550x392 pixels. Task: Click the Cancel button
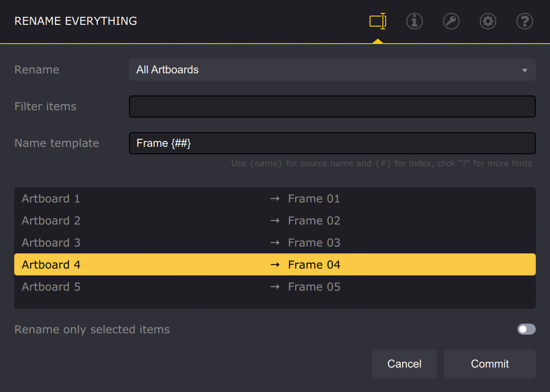pyautogui.click(x=404, y=364)
